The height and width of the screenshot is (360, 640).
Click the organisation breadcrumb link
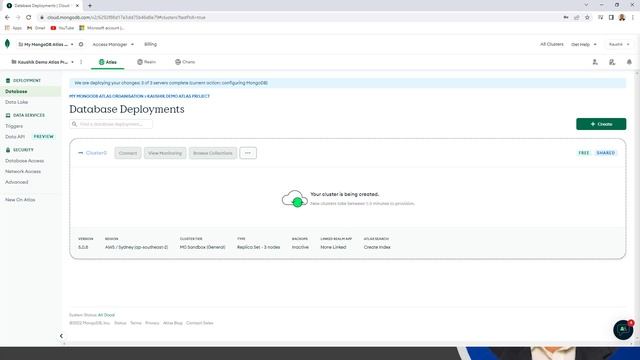106,96
